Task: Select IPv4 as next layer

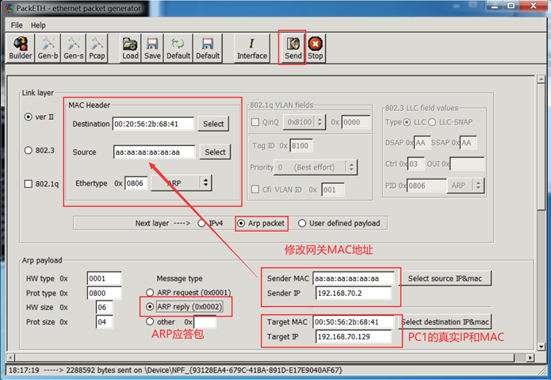Action: tap(201, 223)
